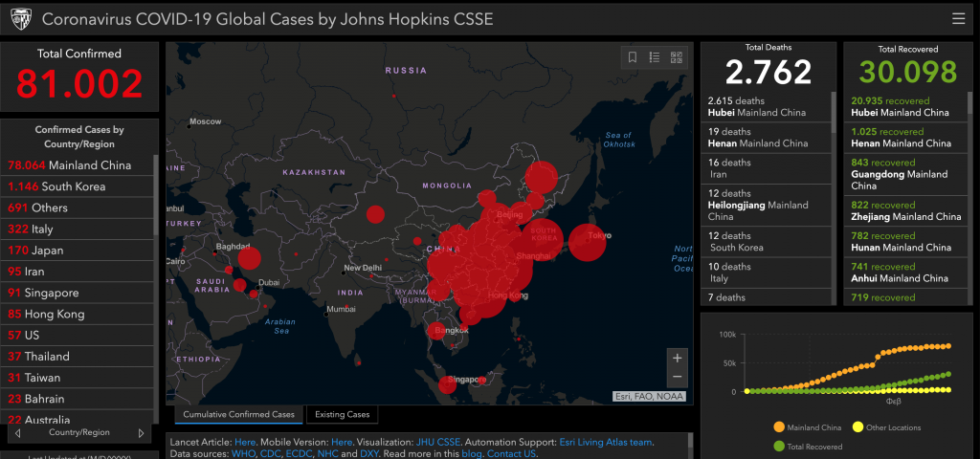980x459 pixels.
Task: Zoom in on the map
Action: (x=678, y=359)
